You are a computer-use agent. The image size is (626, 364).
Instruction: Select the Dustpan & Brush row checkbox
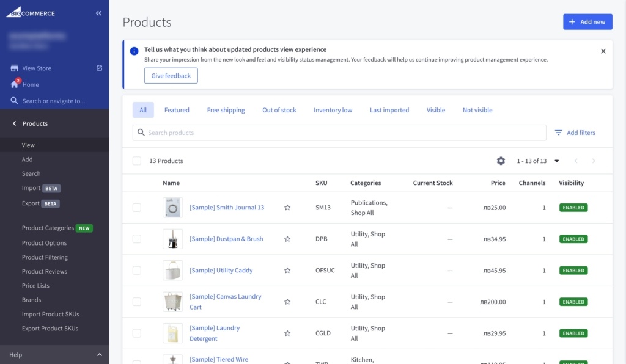pyautogui.click(x=137, y=239)
